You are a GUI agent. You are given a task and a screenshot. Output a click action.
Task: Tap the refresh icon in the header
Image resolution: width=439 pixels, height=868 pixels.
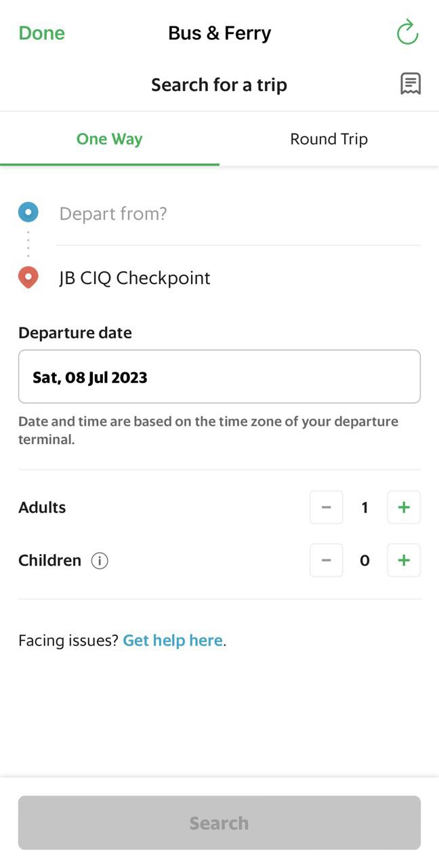[x=407, y=33]
